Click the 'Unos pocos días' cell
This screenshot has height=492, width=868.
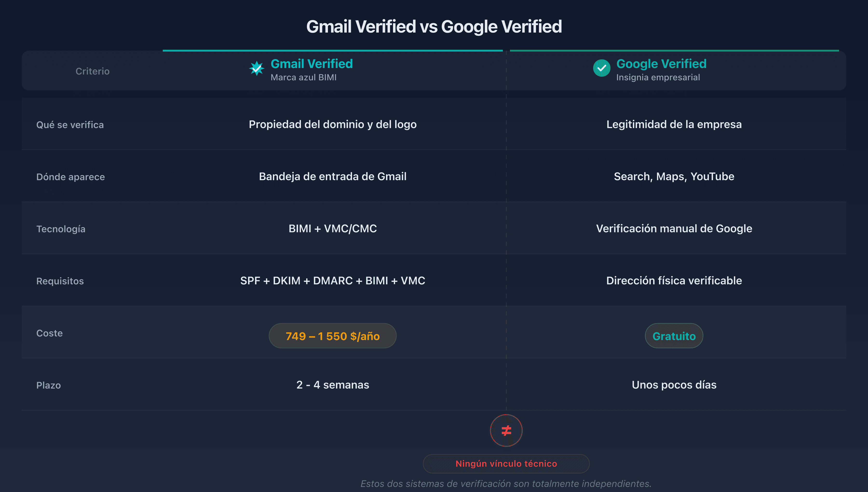pyautogui.click(x=674, y=385)
